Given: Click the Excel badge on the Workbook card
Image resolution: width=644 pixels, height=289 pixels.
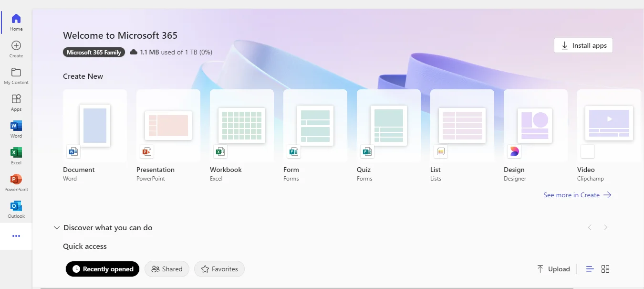Looking at the screenshot, I should (x=220, y=151).
